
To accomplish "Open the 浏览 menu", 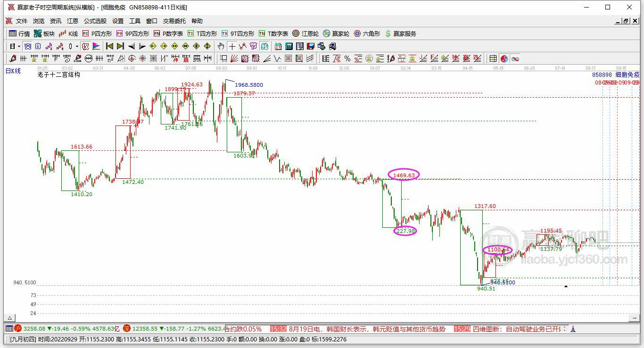I will click(39, 21).
